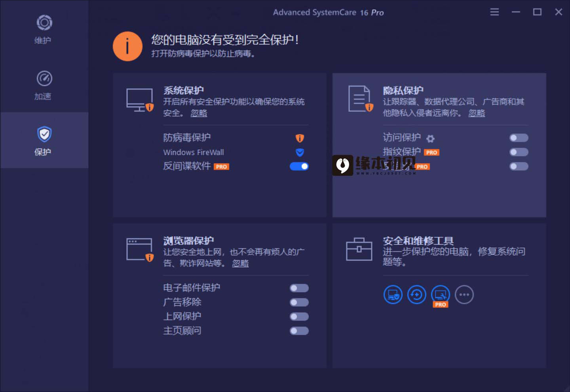Click the 访问保护 label

click(x=402, y=137)
